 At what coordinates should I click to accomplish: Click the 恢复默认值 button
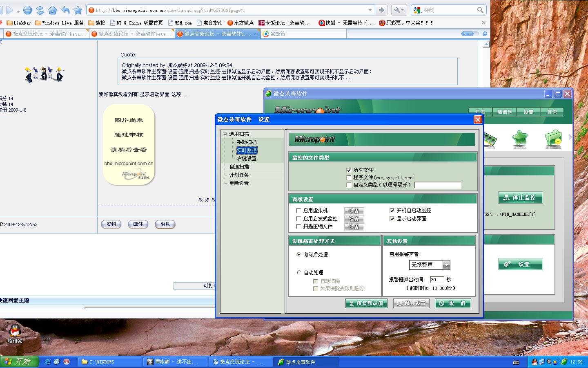(366, 303)
